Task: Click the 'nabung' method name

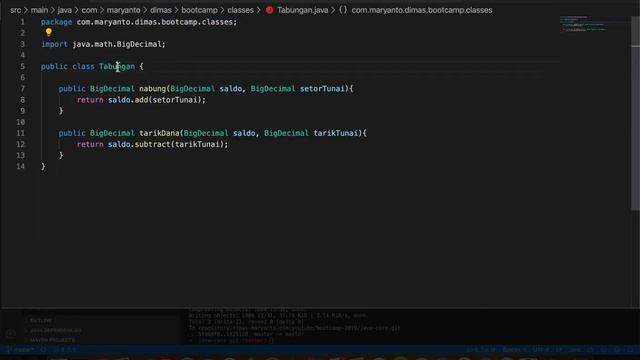Action: (153, 89)
